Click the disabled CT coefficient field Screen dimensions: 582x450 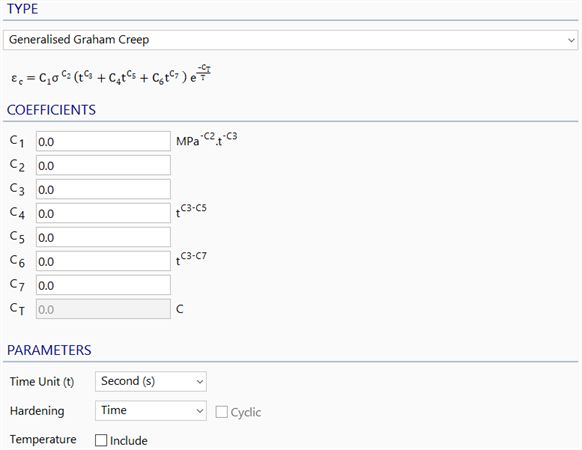click(x=103, y=309)
